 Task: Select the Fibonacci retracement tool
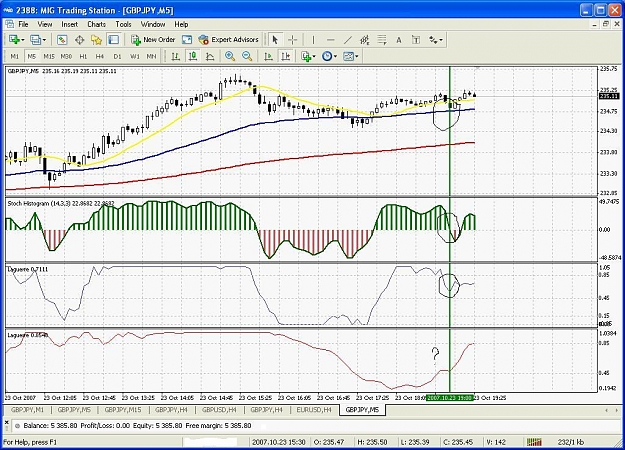click(382, 39)
